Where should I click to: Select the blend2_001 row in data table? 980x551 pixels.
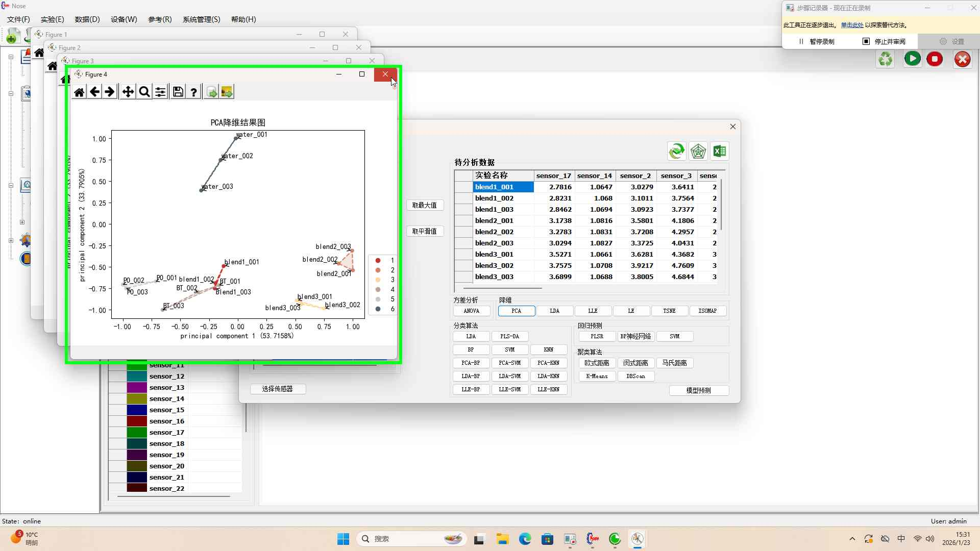pyautogui.click(x=494, y=220)
